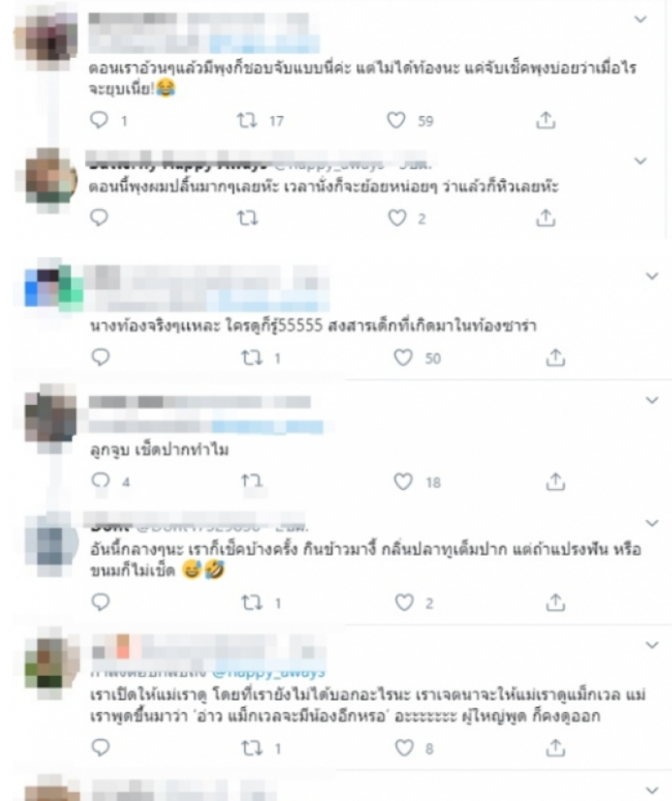Retweet the tweet with 17 retweets
672x801 pixels.
[x=247, y=120]
